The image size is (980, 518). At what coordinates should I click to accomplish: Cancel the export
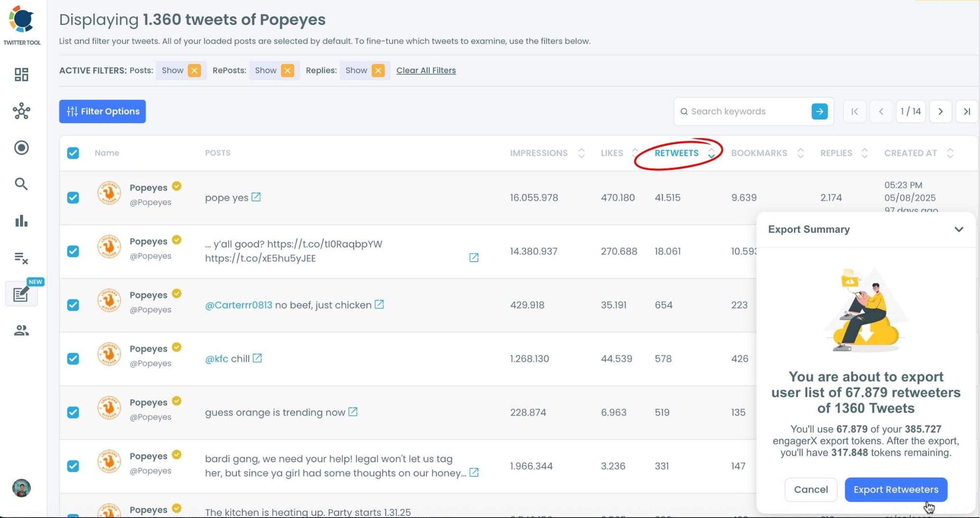pos(811,489)
